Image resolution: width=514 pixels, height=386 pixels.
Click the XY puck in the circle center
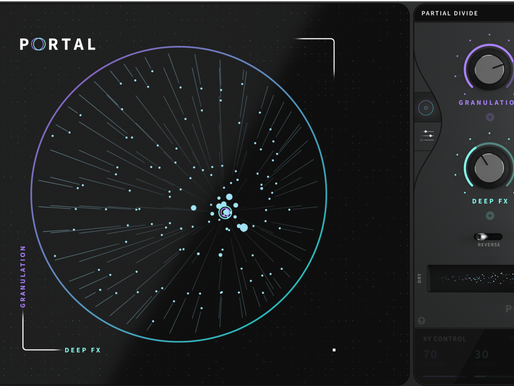click(225, 212)
